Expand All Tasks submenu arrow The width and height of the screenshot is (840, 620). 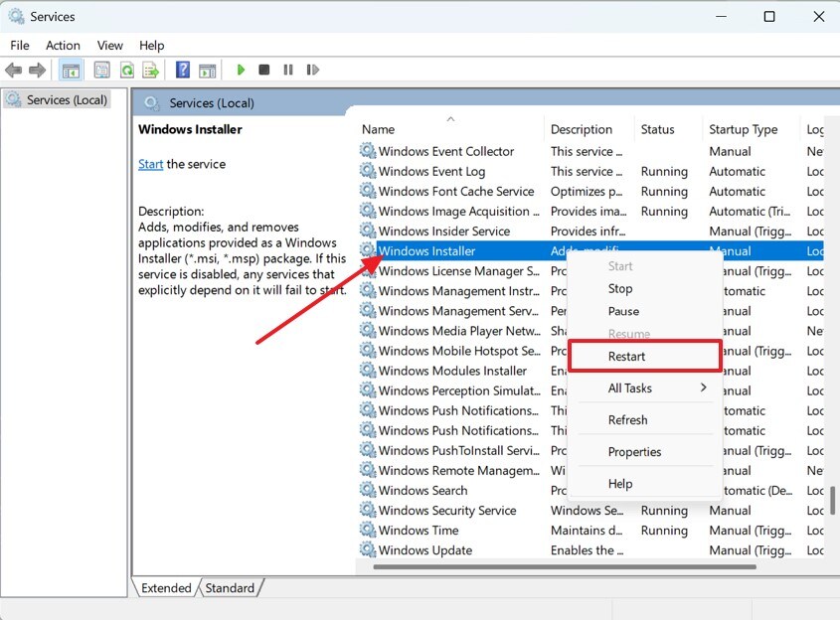tap(704, 387)
